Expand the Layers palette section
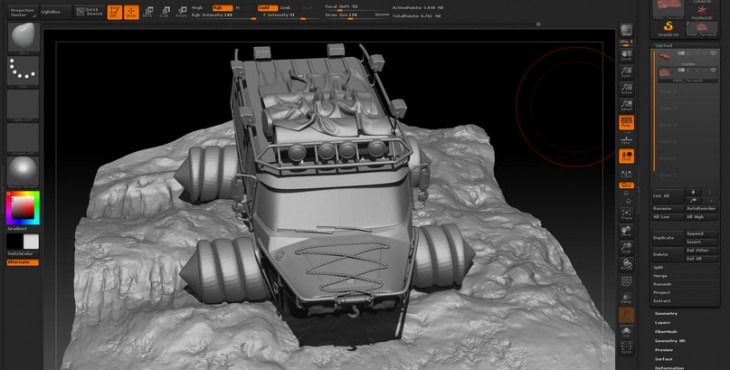 point(662,323)
